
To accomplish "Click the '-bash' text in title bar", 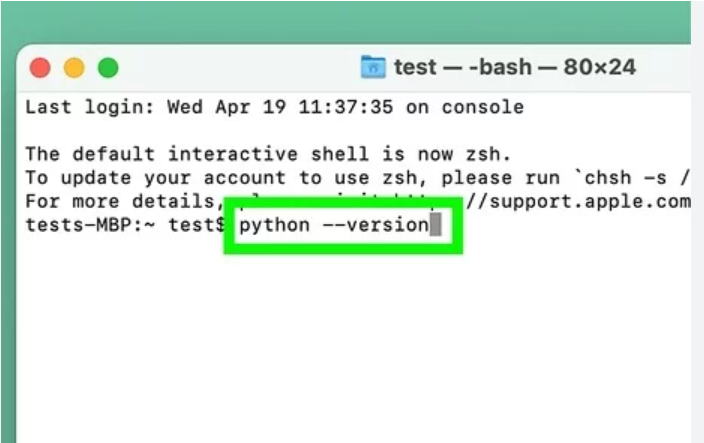I will (x=500, y=67).
